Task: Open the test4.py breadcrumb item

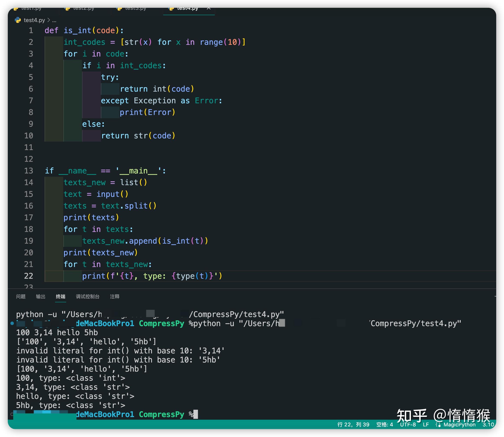Action: 34,20
